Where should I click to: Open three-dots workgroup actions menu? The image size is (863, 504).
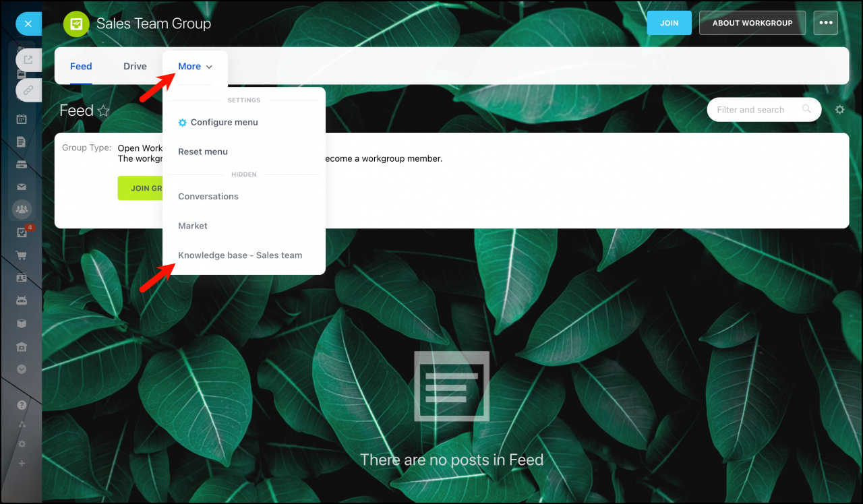[x=826, y=23]
